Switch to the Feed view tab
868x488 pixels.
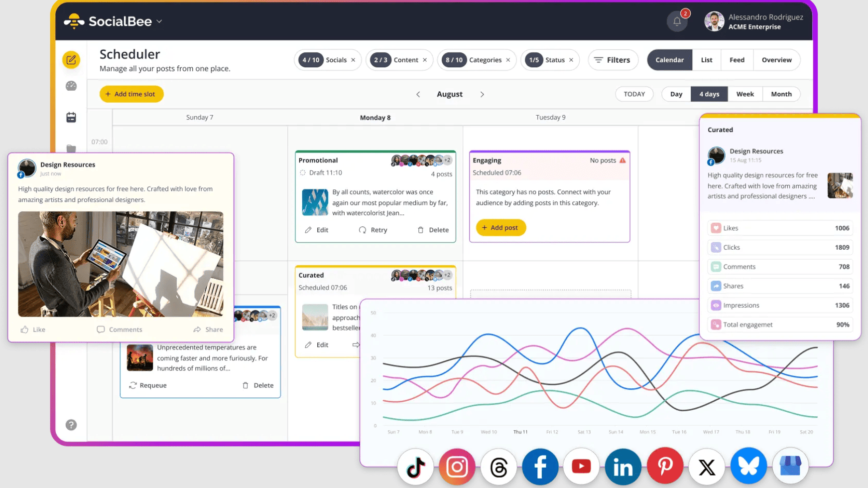pos(737,60)
